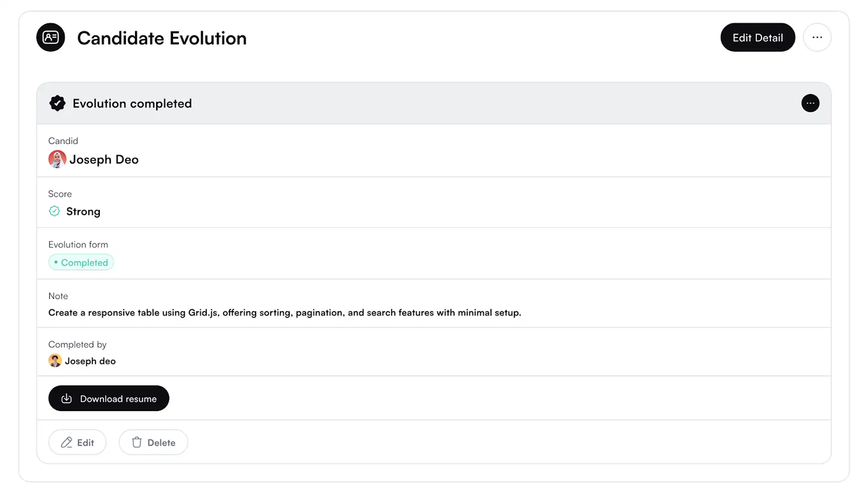
Task: Click the Joseph Deo candidate name
Action: tap(104, 160)
